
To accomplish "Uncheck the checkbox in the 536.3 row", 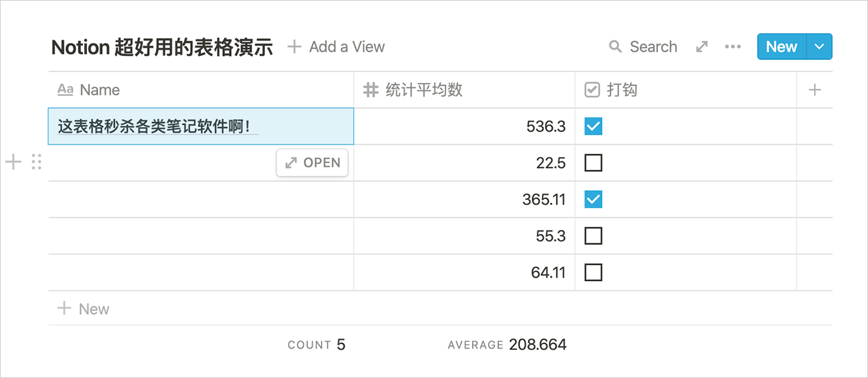I will pyautogui.click(x=594, y=126).
